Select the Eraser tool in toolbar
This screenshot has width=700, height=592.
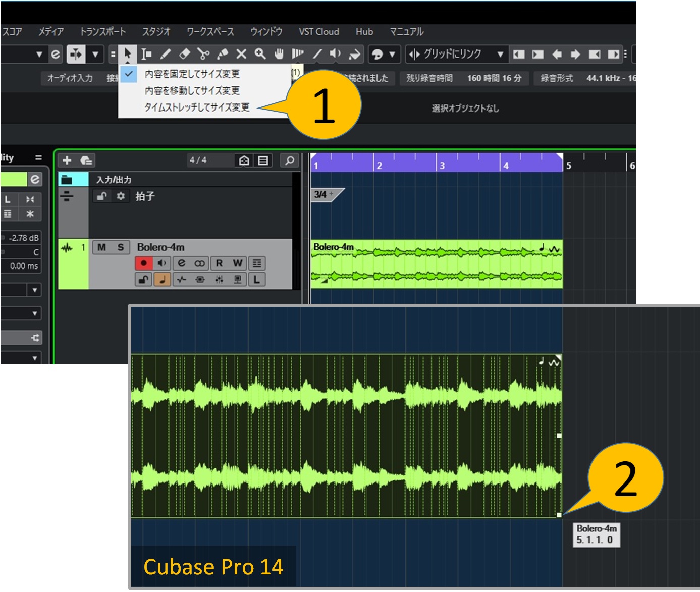point(185,54)
